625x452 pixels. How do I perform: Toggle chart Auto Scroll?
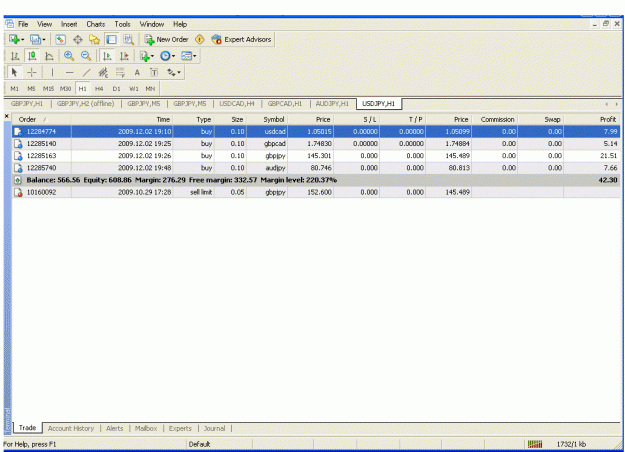pyautogui.click(x=107, y=56)
